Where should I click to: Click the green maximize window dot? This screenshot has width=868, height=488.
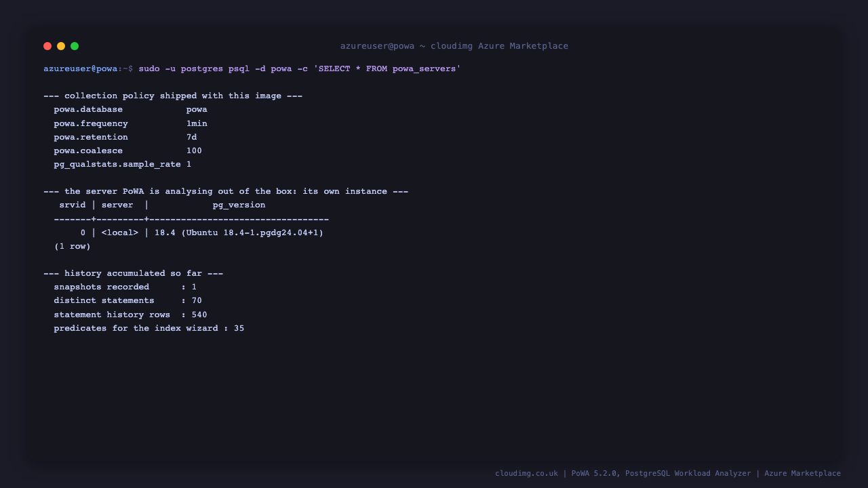click(x=75, y=46)
